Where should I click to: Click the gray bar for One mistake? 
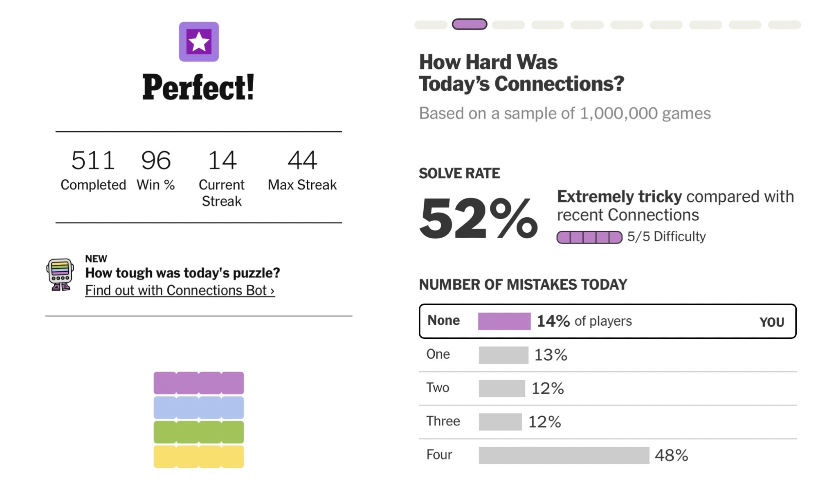tap(503, 355)
